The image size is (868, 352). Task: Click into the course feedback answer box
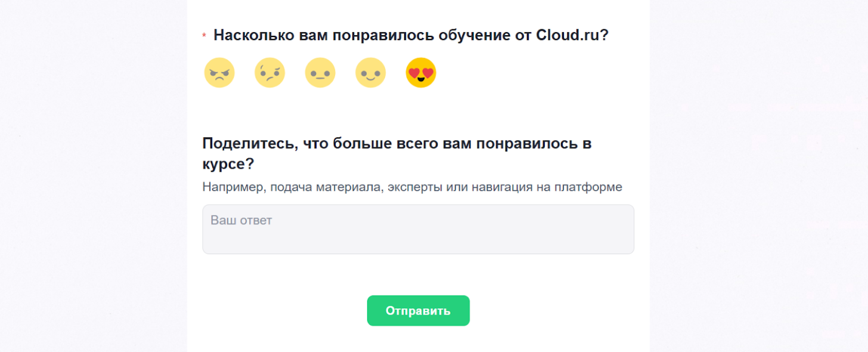pyautogui.click(x=418, y=230)
